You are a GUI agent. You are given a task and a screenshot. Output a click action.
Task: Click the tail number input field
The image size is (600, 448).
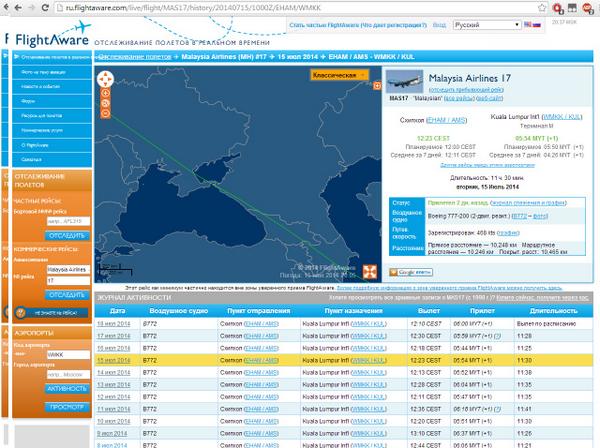pos(68,221)
